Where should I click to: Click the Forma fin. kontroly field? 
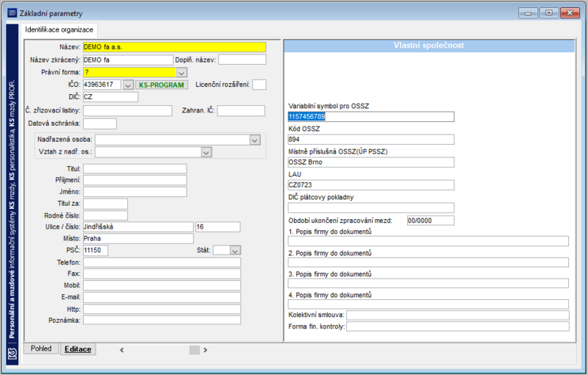pos(457,327)
